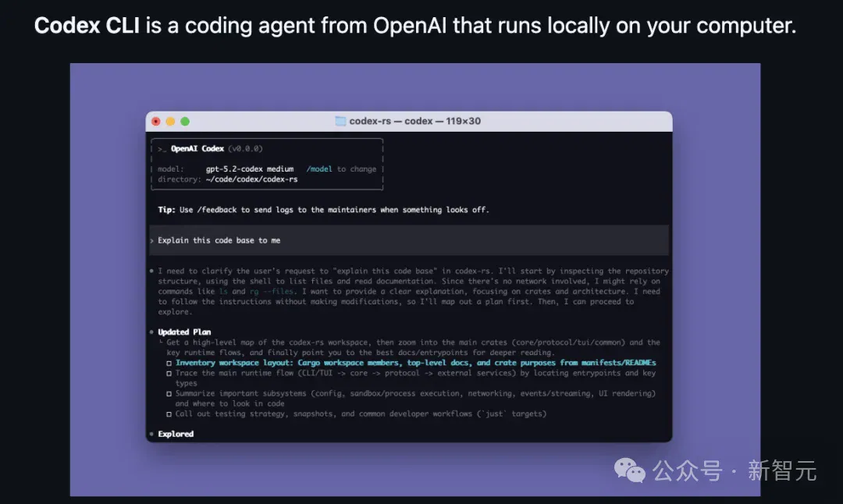Click the 'rg --files' command text
This screenshot has height=504, width=843.
(x=272, y=291)
